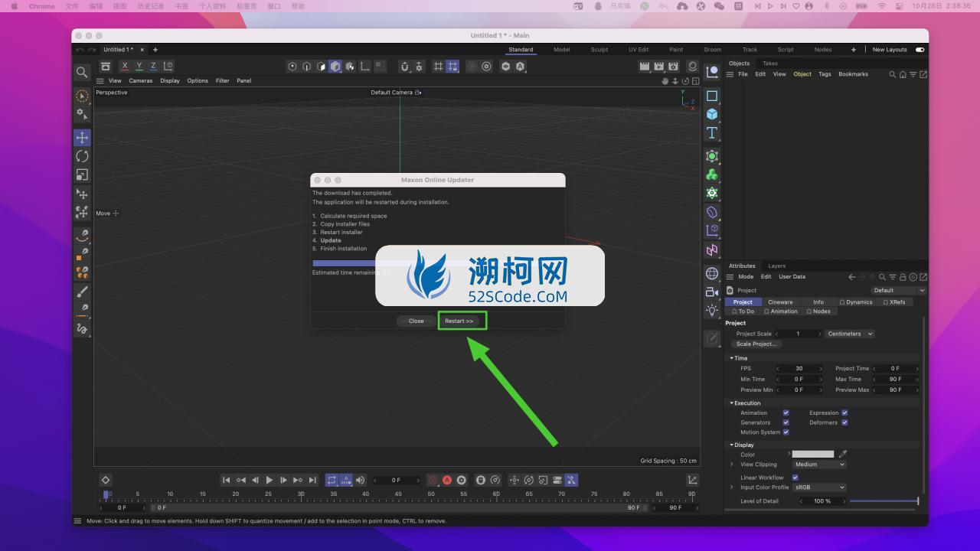Choose the Live Selection tool icon

tap(82, 96)
